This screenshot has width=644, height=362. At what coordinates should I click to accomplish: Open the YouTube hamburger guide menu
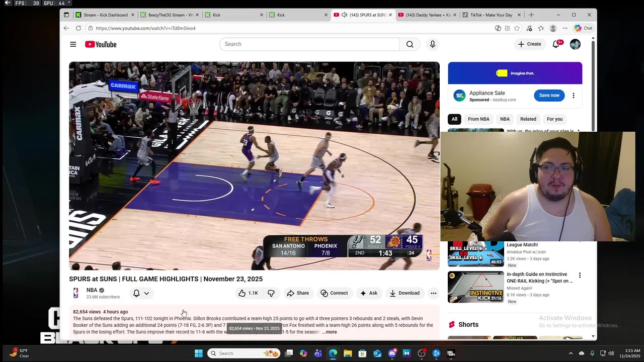73,44
